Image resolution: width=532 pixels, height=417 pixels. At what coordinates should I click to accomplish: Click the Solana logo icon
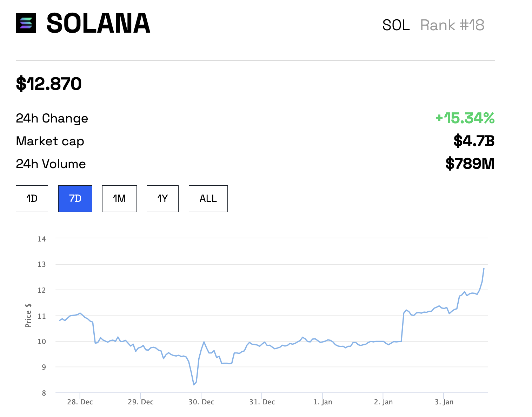click(x=26, y=23)
